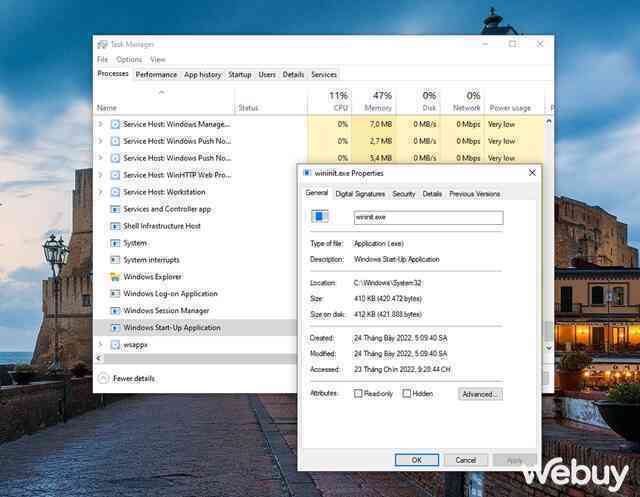Toggle the Hidden attribute checkbox
This screenshot has width=640, height=497.
tap(407, 393)
